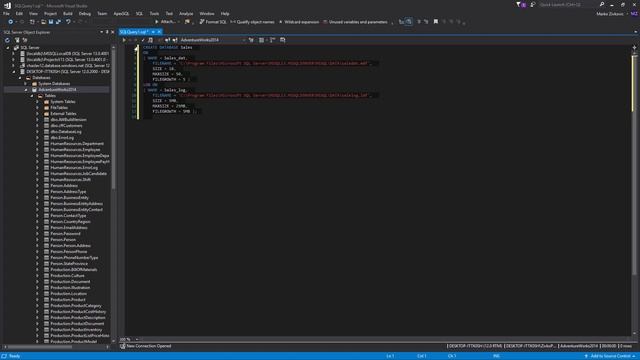This screenshot has height=360, width=640.
Task: Click the Navigate Backward circle arrow icon
Action: pyautogui.click(x=11, y=22)
